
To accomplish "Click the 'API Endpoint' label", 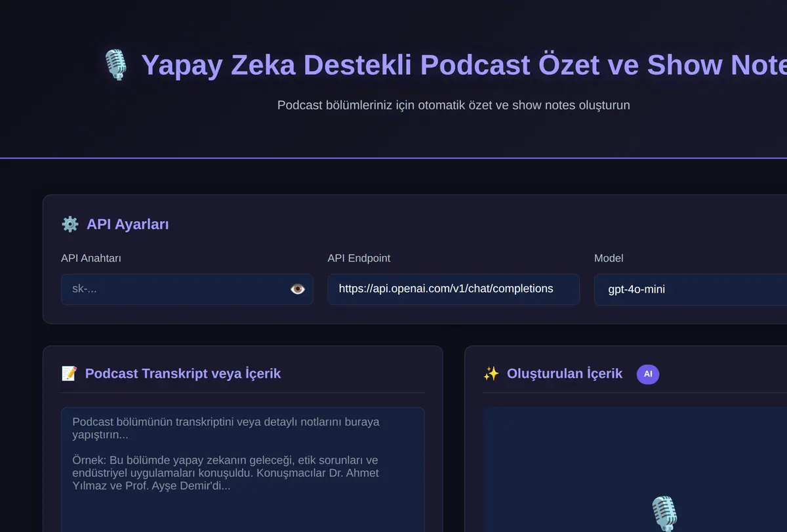I will 359,258.
